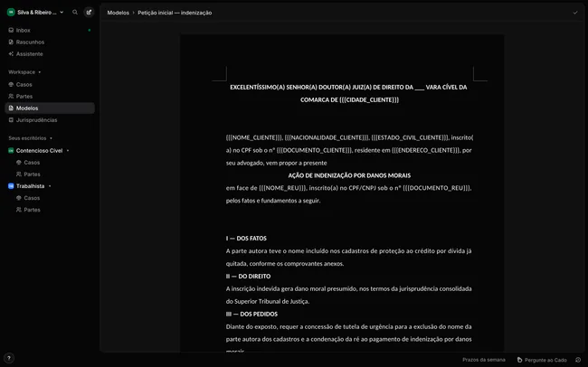Click the I — DOS FATOS heading
This screenshot has width=588, height=367.
pos(246,239)
